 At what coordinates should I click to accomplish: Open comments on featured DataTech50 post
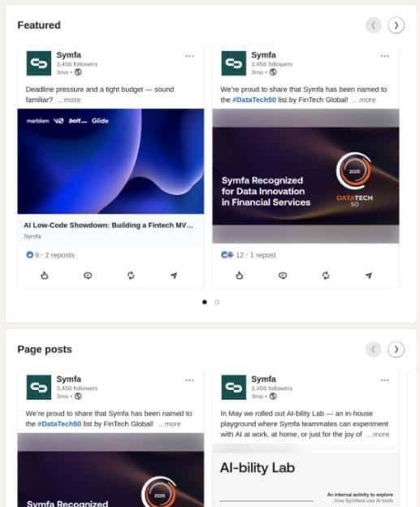(283, 275)
